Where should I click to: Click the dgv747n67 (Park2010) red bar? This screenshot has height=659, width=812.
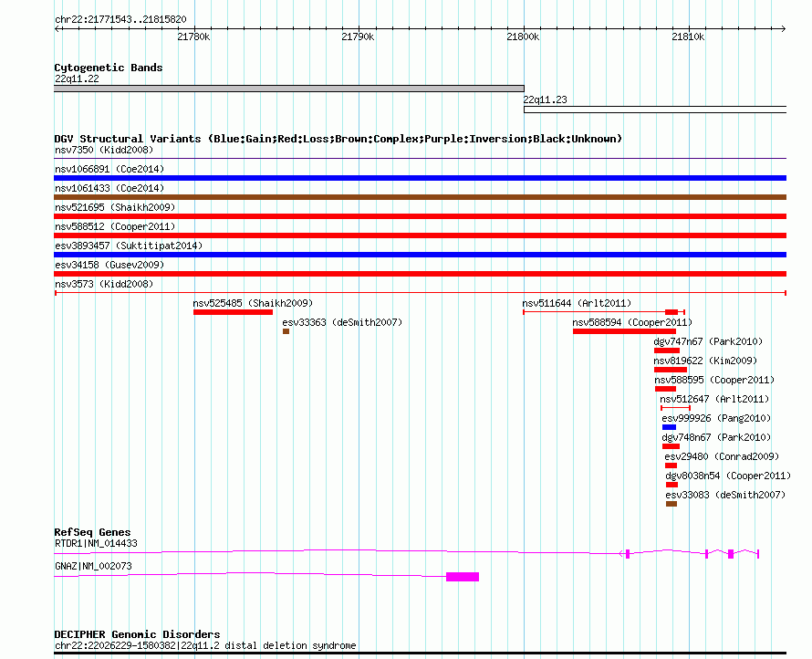coord(667,350)
